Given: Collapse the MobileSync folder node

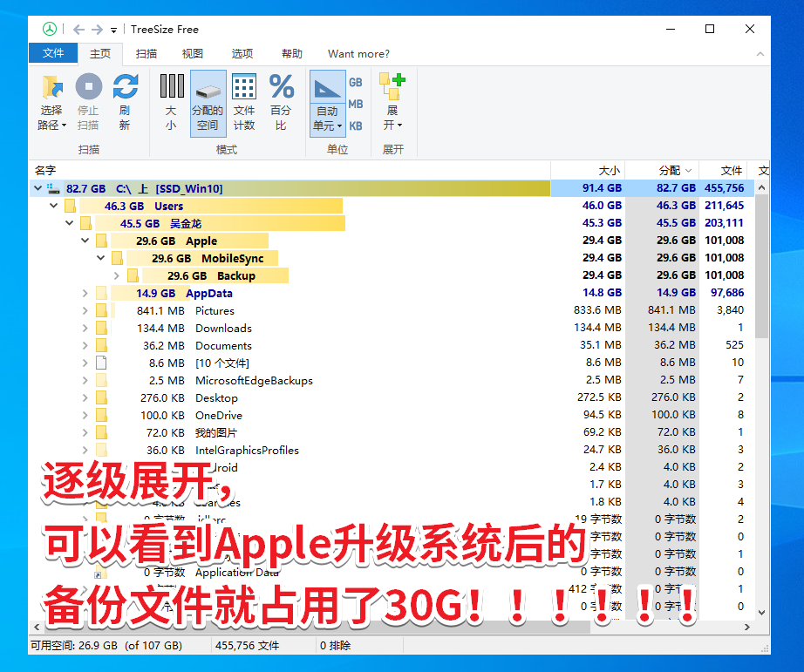Looking at the screenshot, I should coord(101,258).
